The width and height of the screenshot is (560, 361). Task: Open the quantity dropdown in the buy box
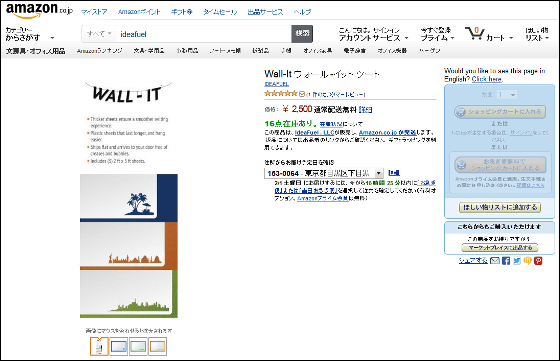[x=507, y=95]
